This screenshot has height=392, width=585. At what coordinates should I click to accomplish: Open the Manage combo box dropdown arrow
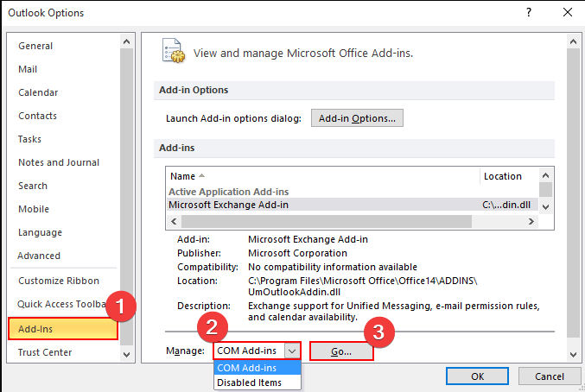tap(292, 351)
